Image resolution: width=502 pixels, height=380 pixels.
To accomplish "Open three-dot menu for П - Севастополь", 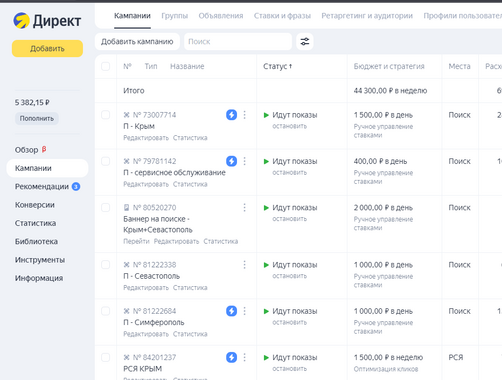I will click(x=245, y=265).
